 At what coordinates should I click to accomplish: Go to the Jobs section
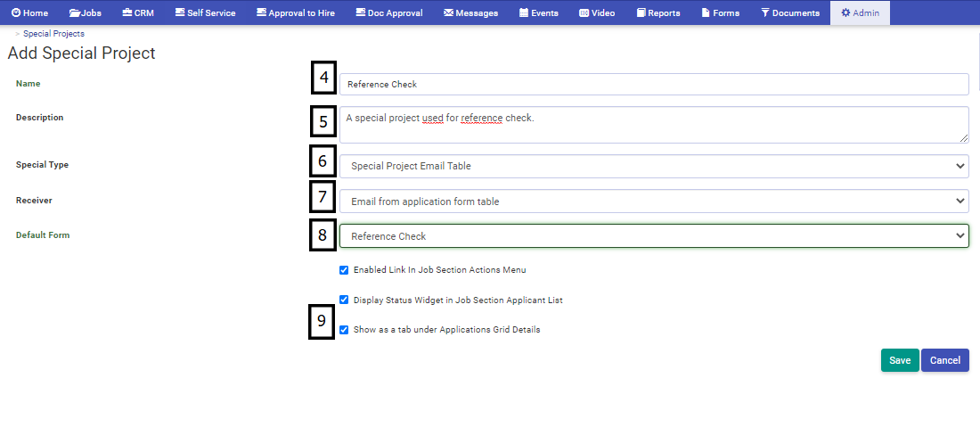click(x=86, y=12)
